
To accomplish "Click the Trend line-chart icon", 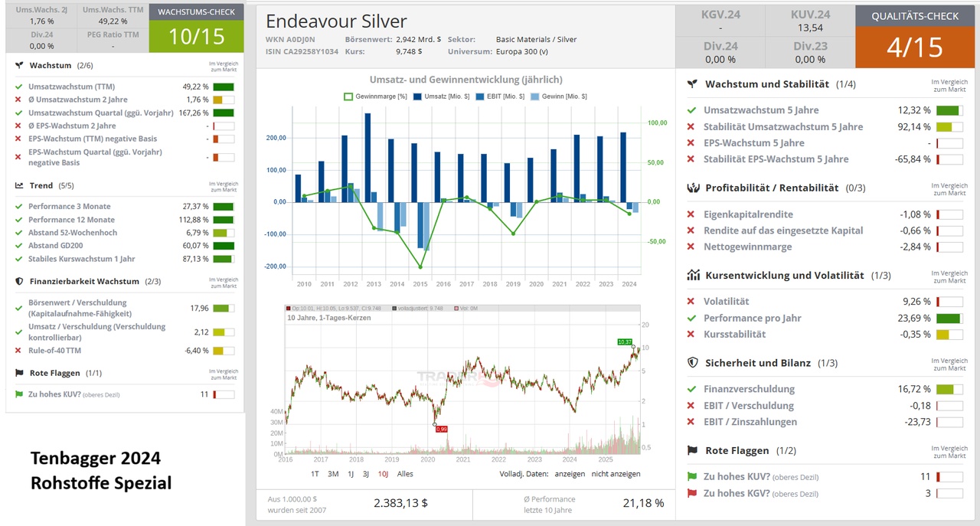I will point(19,185).
